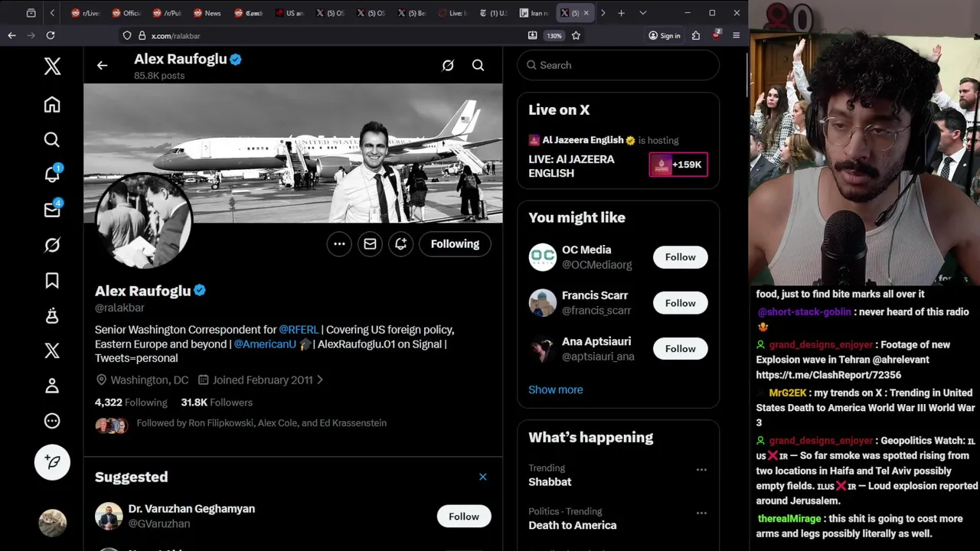Open site security shield icon
This screenshot has width=980, height=551.
[127, 35]
